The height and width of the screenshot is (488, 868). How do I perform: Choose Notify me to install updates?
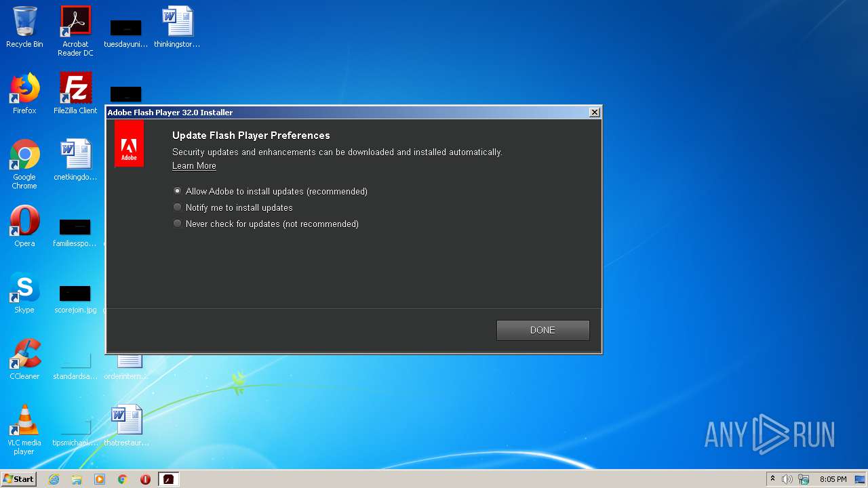click(x=233, y=207)
